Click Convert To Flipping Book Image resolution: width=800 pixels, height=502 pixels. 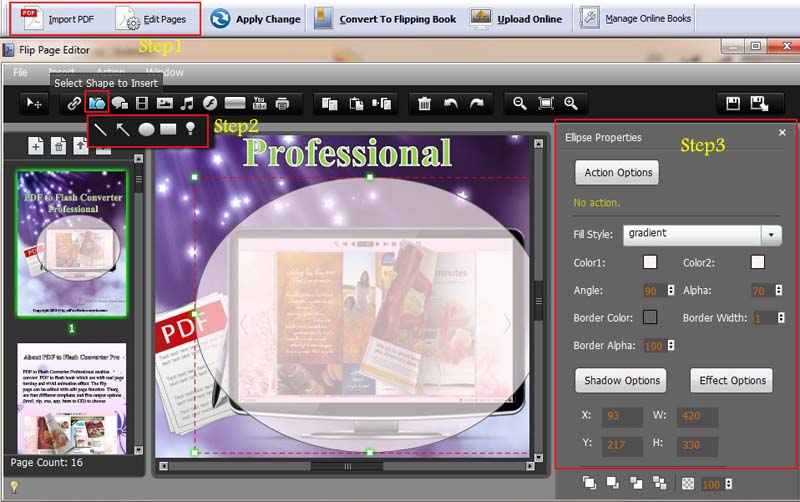(x=385, y=19)
